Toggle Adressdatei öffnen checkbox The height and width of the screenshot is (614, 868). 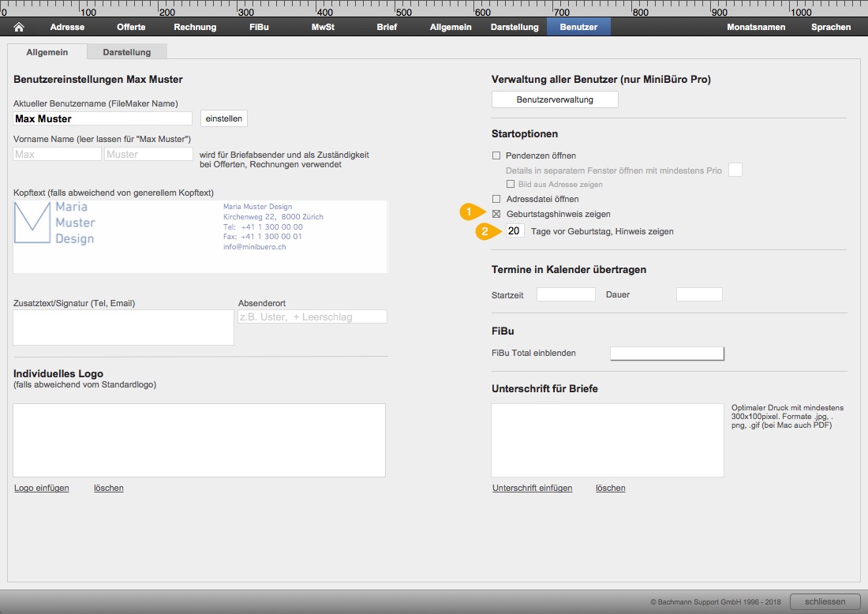point(496,199)
